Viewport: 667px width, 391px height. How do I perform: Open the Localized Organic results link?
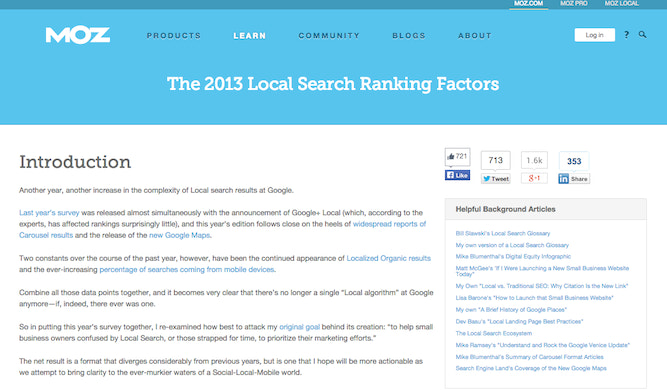pyautogui.click(x=388, y=258)
